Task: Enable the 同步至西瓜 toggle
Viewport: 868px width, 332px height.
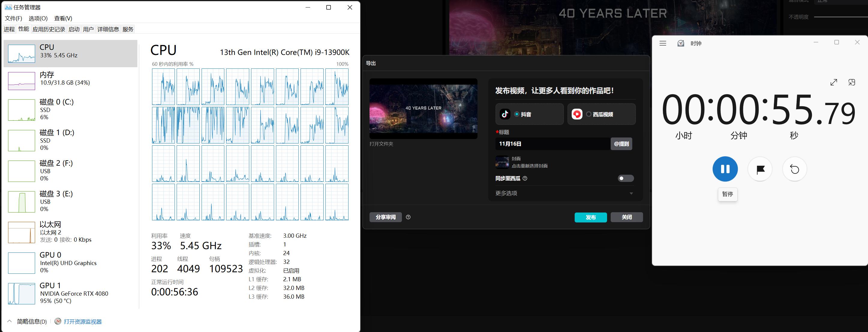Action: coord(625,179)
